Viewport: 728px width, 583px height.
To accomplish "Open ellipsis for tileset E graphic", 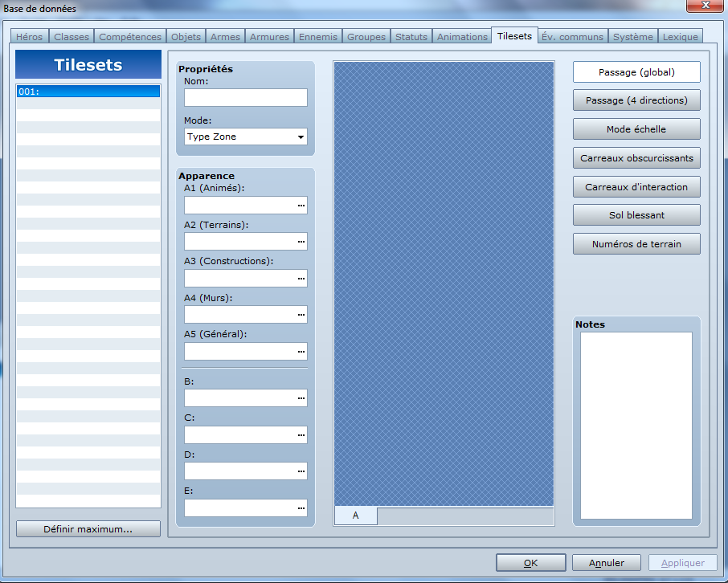I will (x=301, y=508).
